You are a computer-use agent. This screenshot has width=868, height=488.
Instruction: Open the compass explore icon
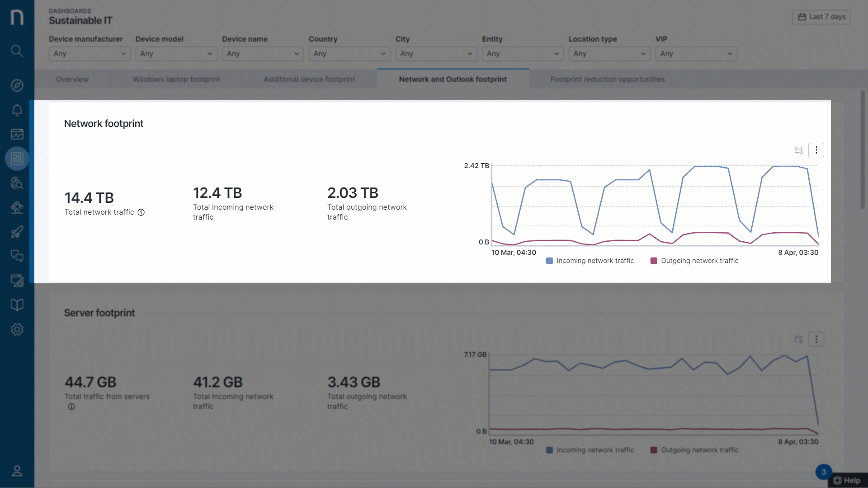click(x=17, y=85)
